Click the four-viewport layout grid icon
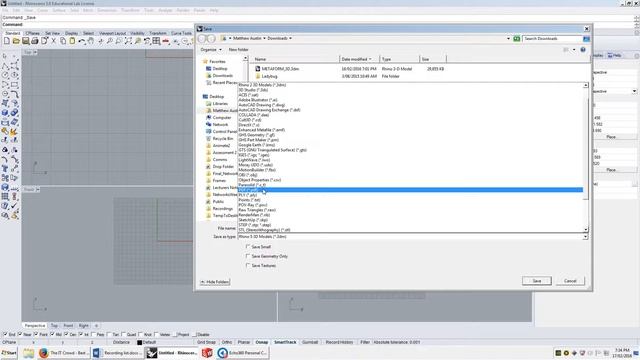The height and width of the screenshot is (360, 640). [x=156, y=41]
